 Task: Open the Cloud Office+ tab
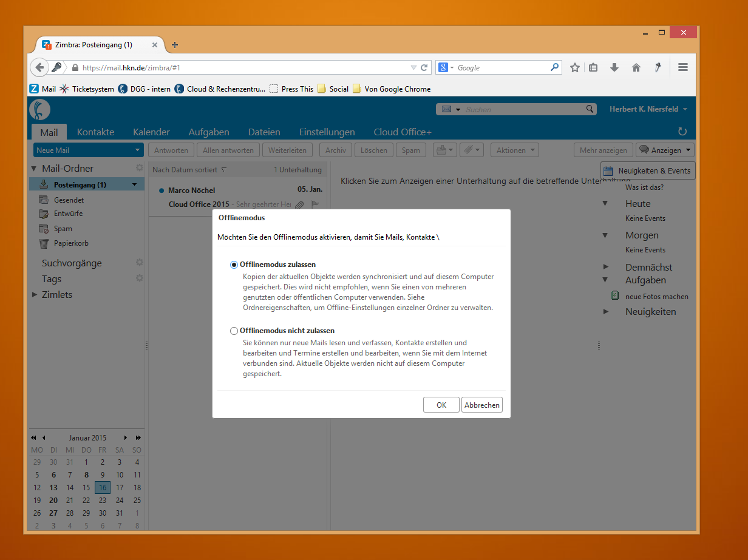coord(403,132)
